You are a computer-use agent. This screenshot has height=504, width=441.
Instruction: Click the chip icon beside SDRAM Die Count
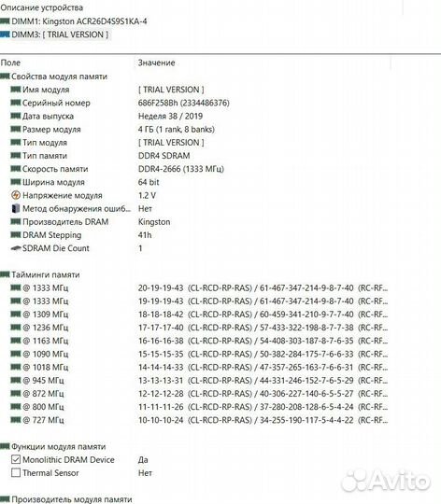tap(16, 248)
